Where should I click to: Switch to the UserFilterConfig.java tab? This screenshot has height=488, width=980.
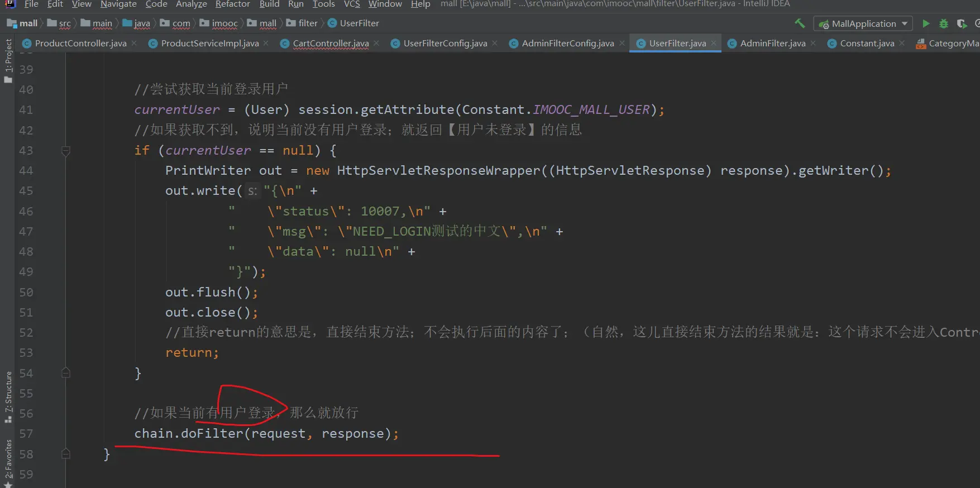pyautogui.click(x=445, y=43)
